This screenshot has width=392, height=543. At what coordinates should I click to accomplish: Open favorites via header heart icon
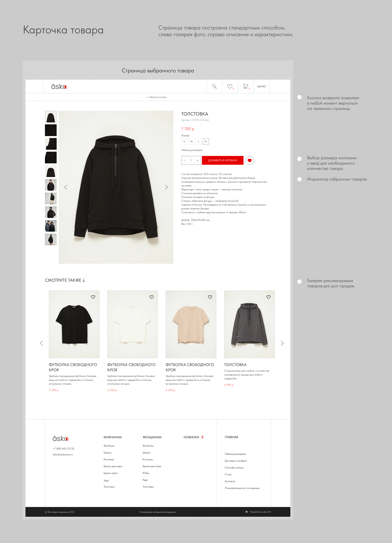(x=230, y=86)
